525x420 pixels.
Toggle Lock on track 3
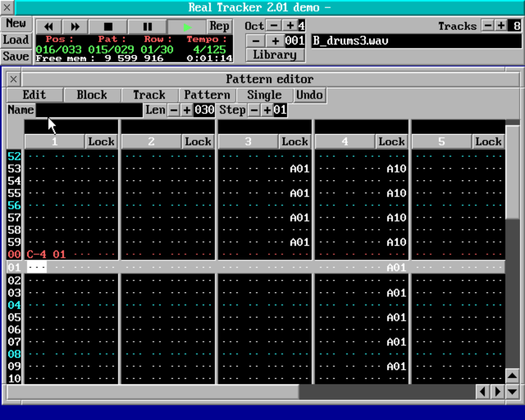pos(294,142)
